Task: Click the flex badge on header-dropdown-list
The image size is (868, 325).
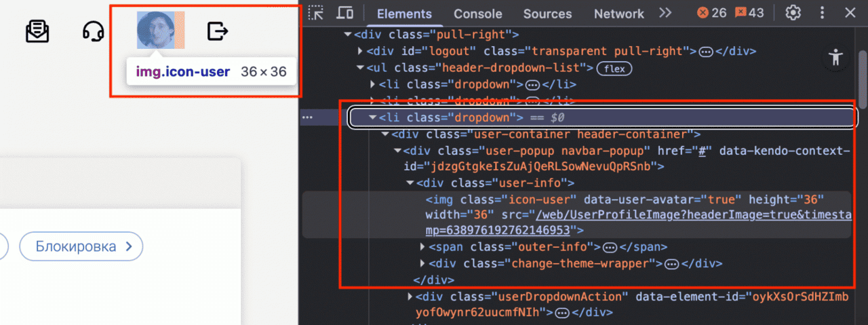Action: click(614, 68)
